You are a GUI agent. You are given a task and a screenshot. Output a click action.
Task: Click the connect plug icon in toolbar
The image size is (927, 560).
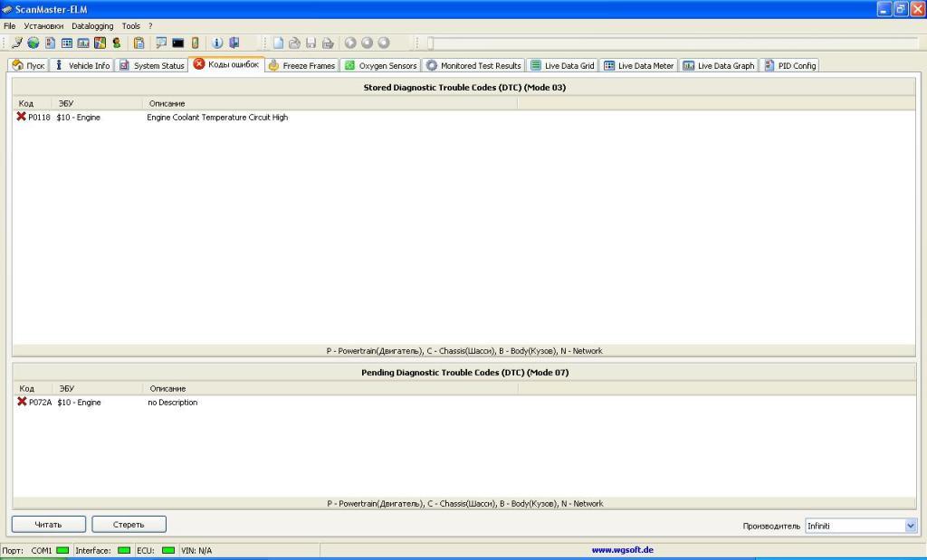16,43
